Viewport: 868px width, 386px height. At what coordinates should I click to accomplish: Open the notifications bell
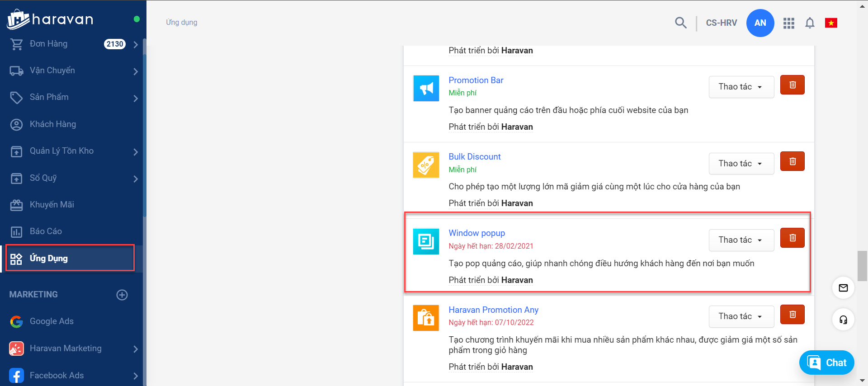(x=810, y=23)
